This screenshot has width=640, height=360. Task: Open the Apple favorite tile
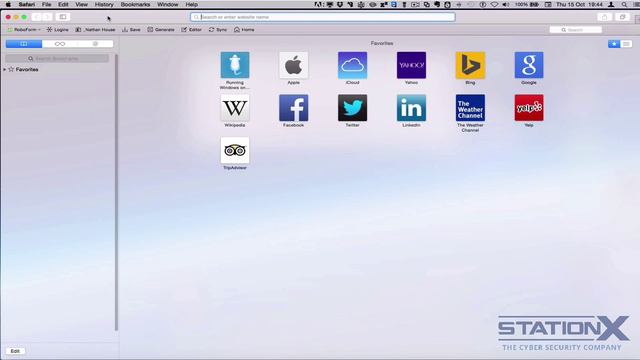tap(293, 65)
